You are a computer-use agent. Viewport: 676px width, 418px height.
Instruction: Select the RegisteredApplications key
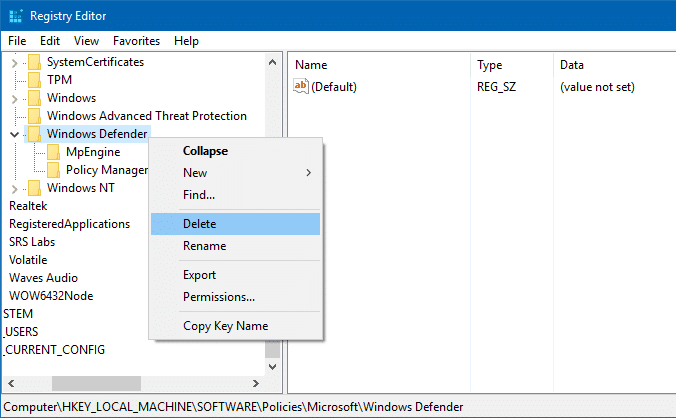click(69, 224)
